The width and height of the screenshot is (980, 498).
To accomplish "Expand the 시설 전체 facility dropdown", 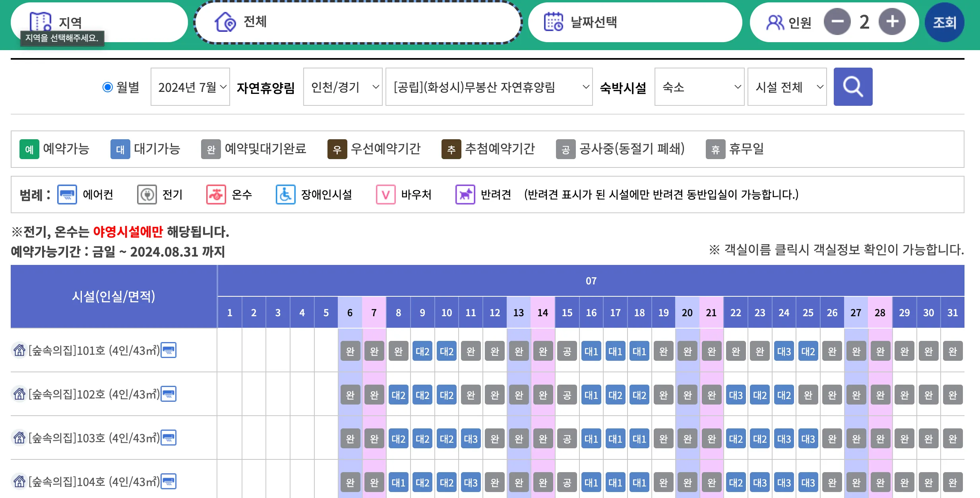I will (x=787, y=87).
